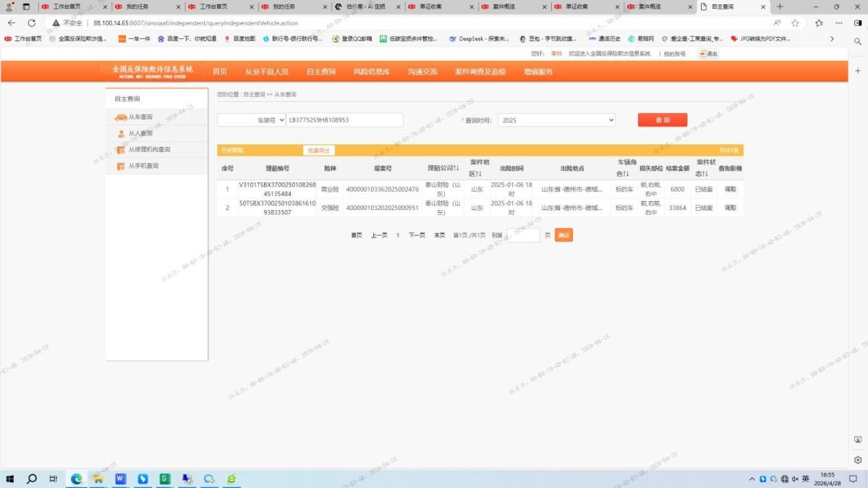Click the 退出 logout button

708,54
